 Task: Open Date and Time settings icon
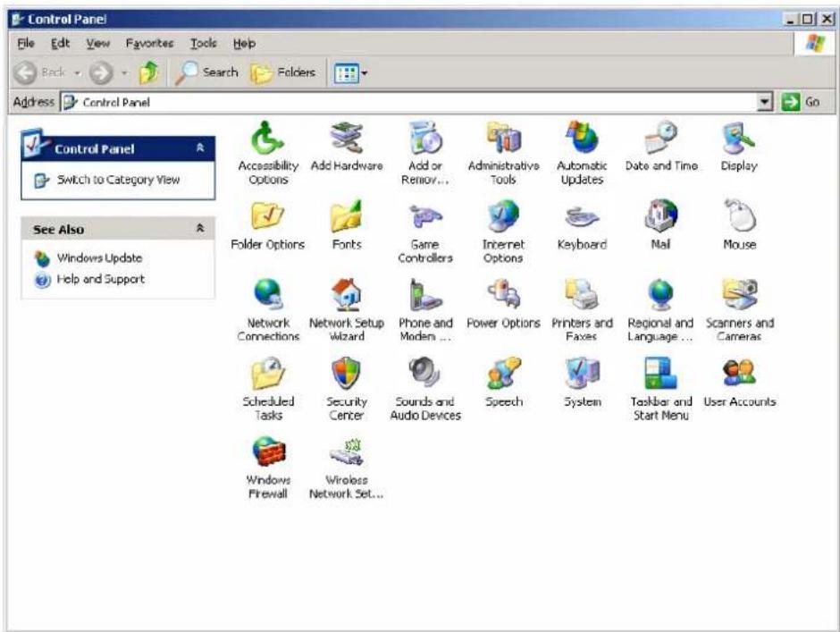661,139
